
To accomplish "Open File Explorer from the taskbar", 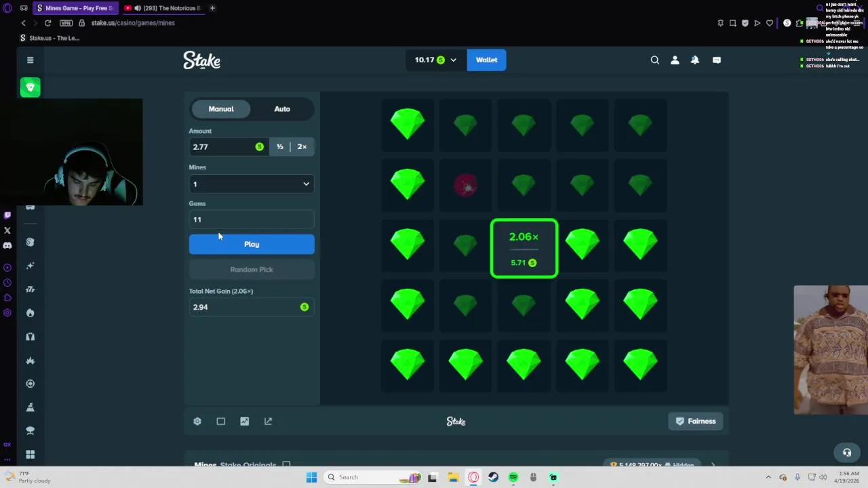I will tap(453, 477).
